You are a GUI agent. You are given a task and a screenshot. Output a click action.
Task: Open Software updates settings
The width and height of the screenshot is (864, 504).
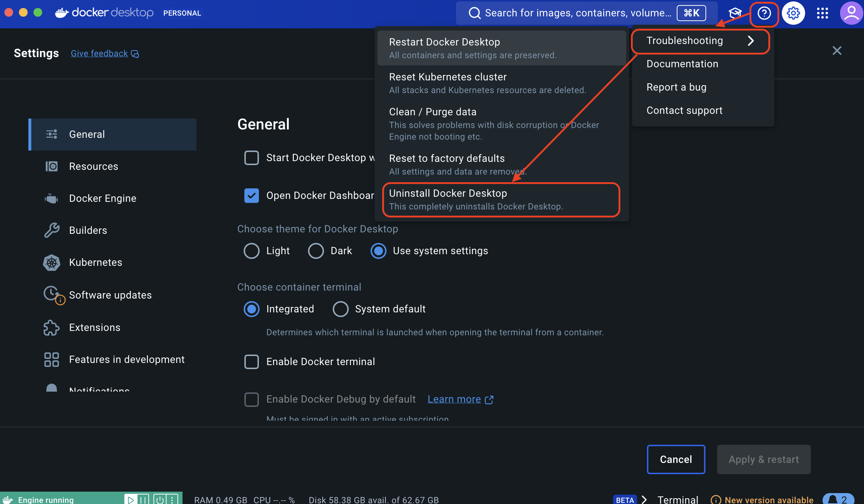(x=110, y=295)
